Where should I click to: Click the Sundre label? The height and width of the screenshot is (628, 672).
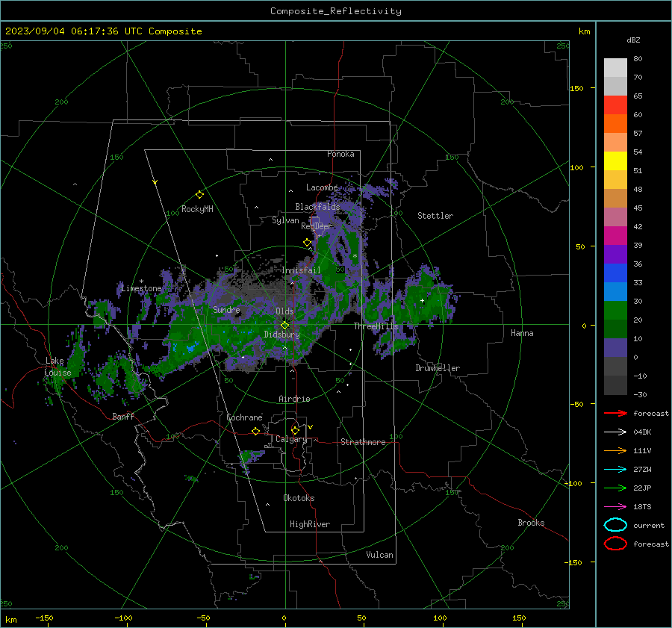226,309
